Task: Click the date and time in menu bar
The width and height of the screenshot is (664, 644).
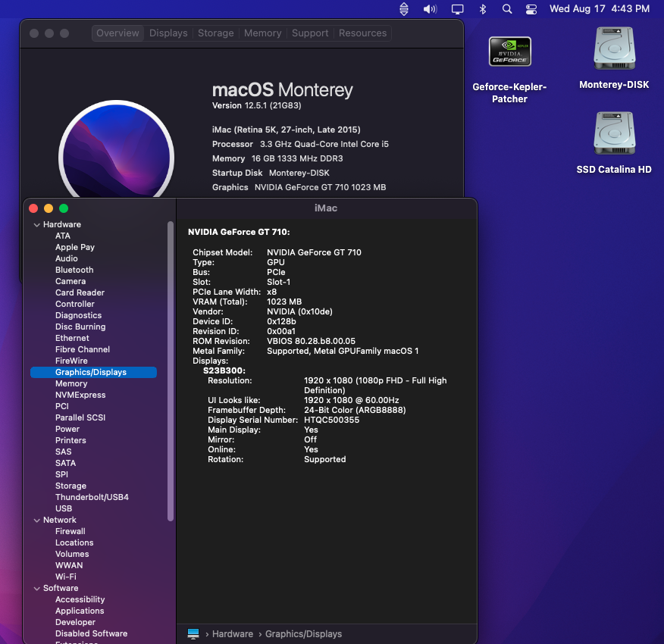Action: (x=600, y=9)
